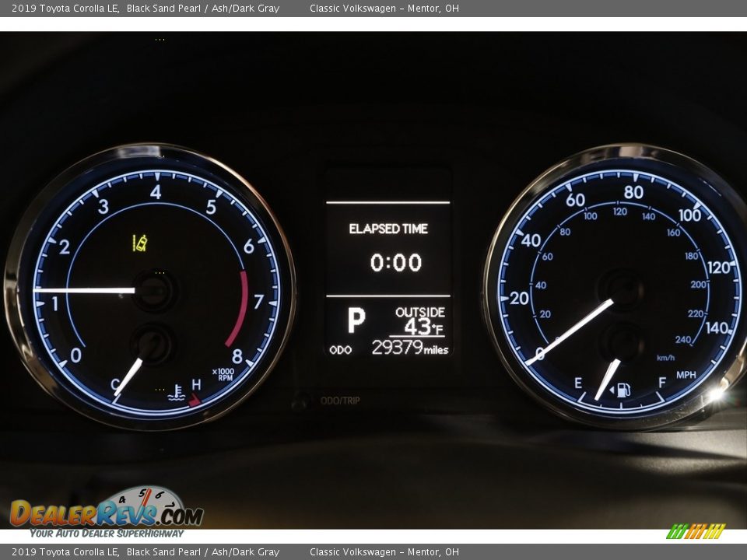Click the coolant temperature gauge needle
Viewport: 747px width, 560px height.
128,377
